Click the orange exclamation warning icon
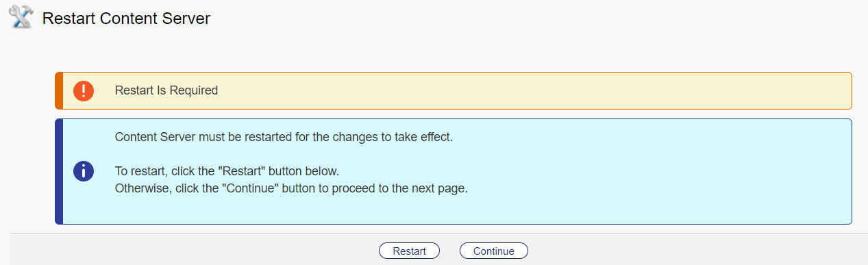Image resolution: width=868 pixels, height=265 pixels. click(x=83, y=90)
